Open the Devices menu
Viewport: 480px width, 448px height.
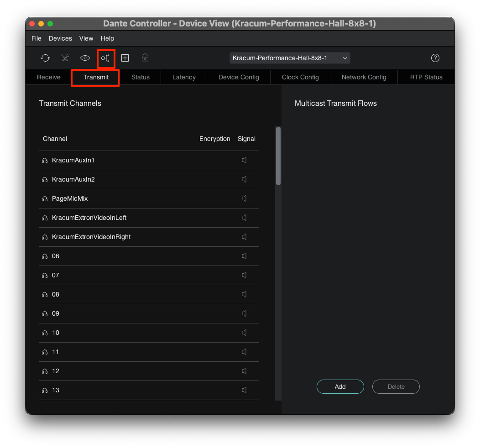click(x=60, y=39)
